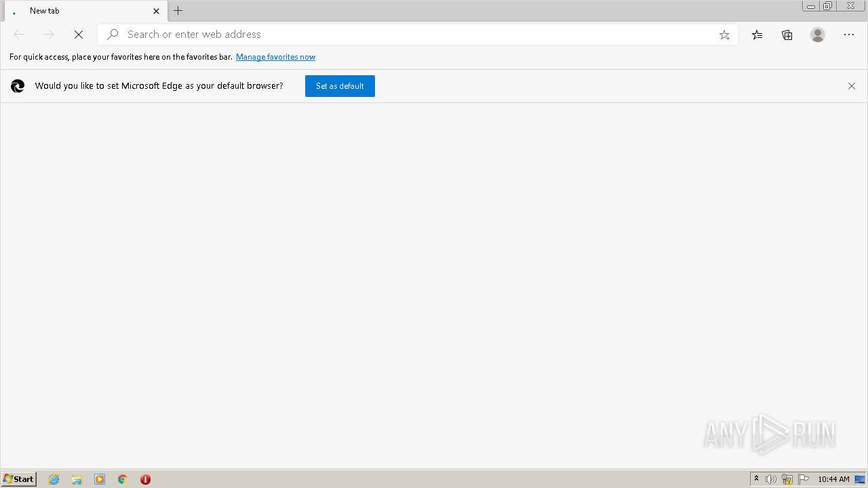Stop page loading with the X button
Viewport: 868px width, 488px height.
coord(79,35)
